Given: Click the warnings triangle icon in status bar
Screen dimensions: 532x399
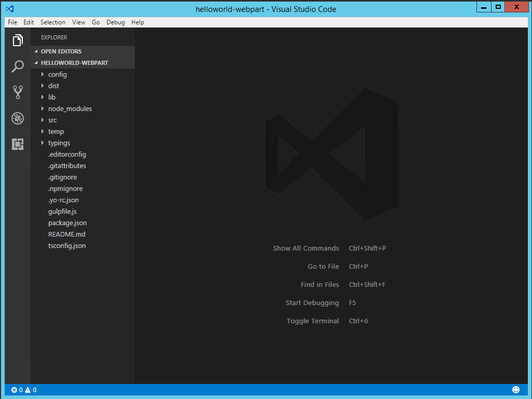Looking at the screenshot, I should [28, 390].
